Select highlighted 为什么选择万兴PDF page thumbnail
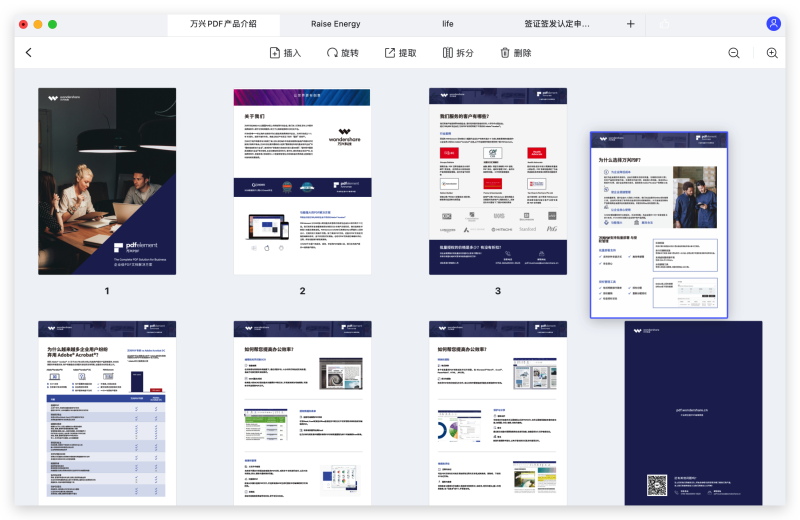The height and width of the screenshot is (520, 800). [659, 225]
